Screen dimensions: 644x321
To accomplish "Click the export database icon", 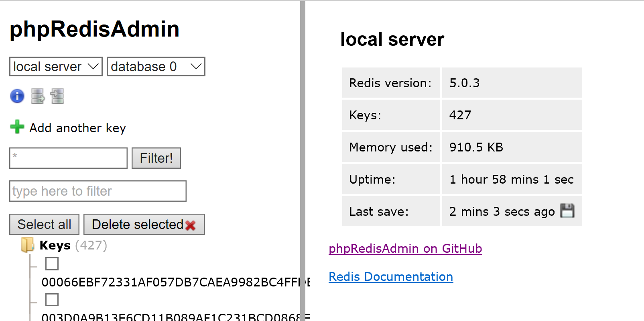I will click(38, 96).
